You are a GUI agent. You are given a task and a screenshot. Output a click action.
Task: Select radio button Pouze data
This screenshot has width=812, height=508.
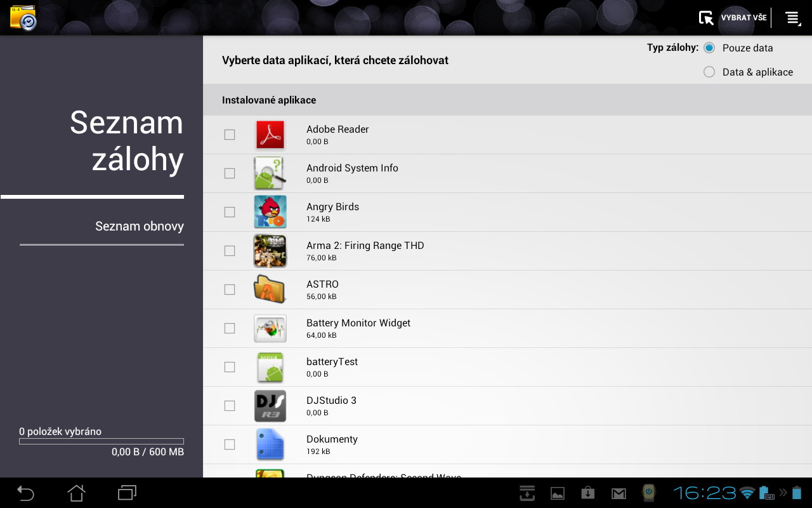pyautogui.click(x=709, y=47)
